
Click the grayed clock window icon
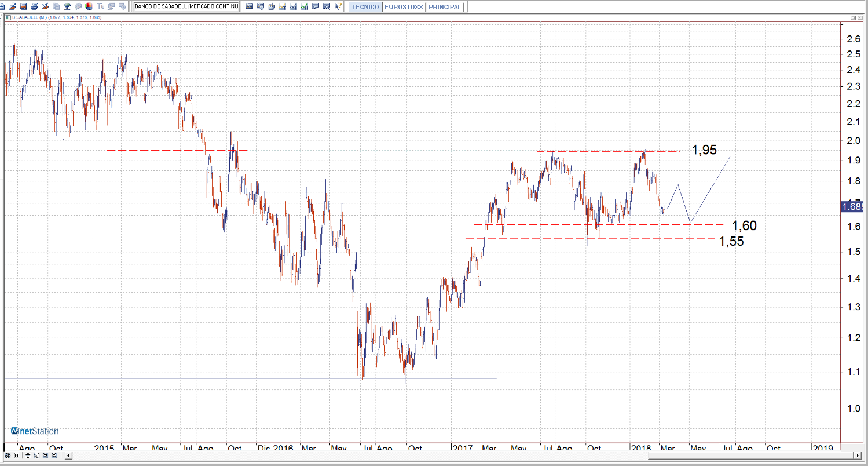122,6
